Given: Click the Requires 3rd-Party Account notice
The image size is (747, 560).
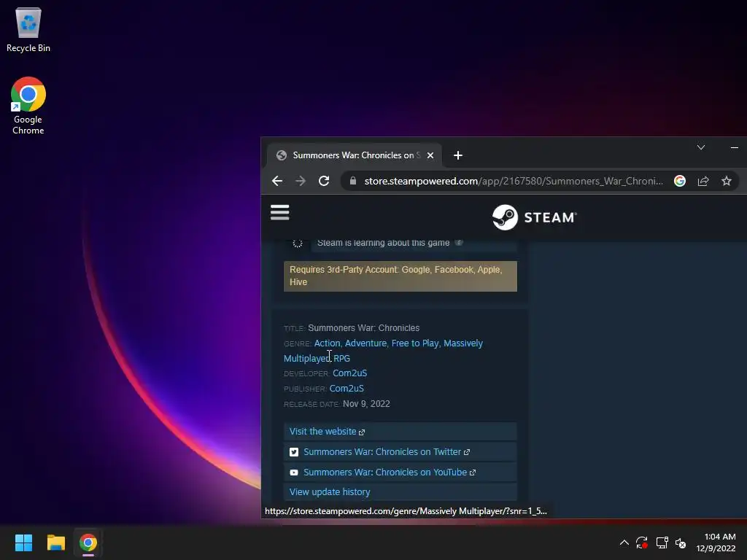Looking at the screenshot, I should click(400, 276).
